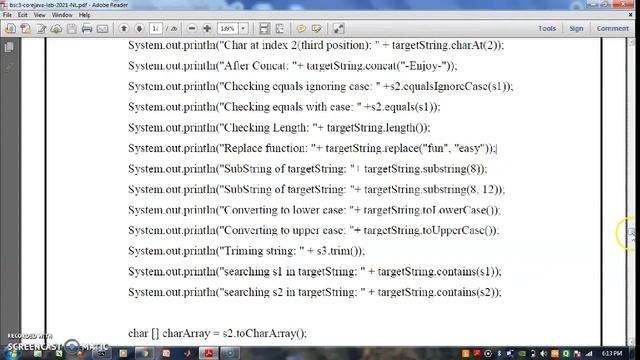Open the Help menu

pyautogui.click(x=84, y=15)
